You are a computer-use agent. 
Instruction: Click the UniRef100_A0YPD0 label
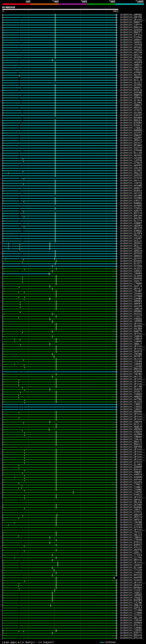tap(131, 85)
